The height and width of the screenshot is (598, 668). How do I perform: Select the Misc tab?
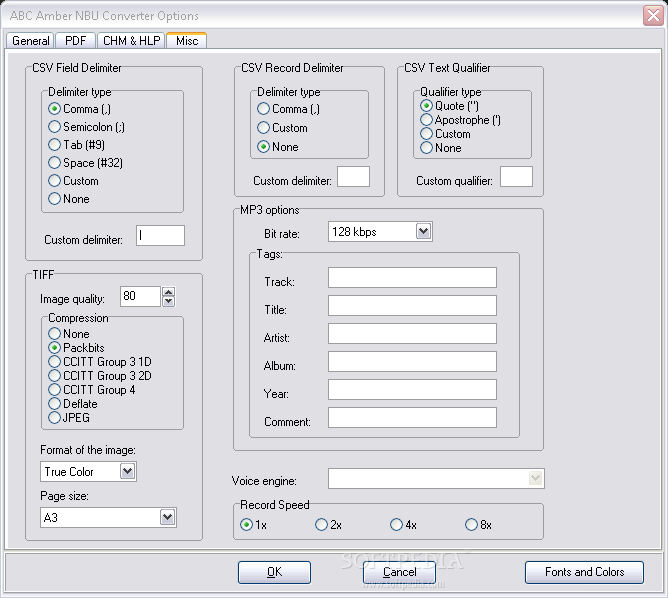coord(187,40)
